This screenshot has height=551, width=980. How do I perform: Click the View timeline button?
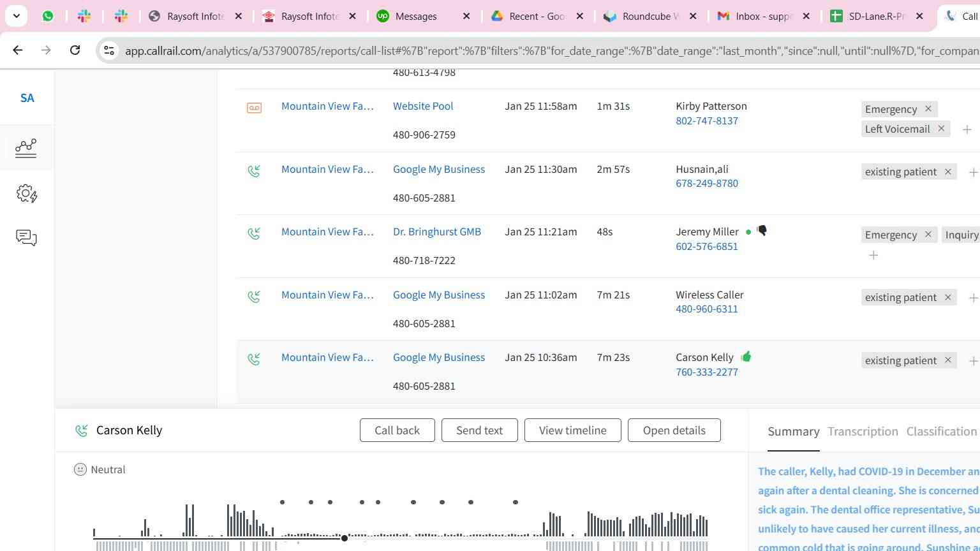[x=573, y=430]
